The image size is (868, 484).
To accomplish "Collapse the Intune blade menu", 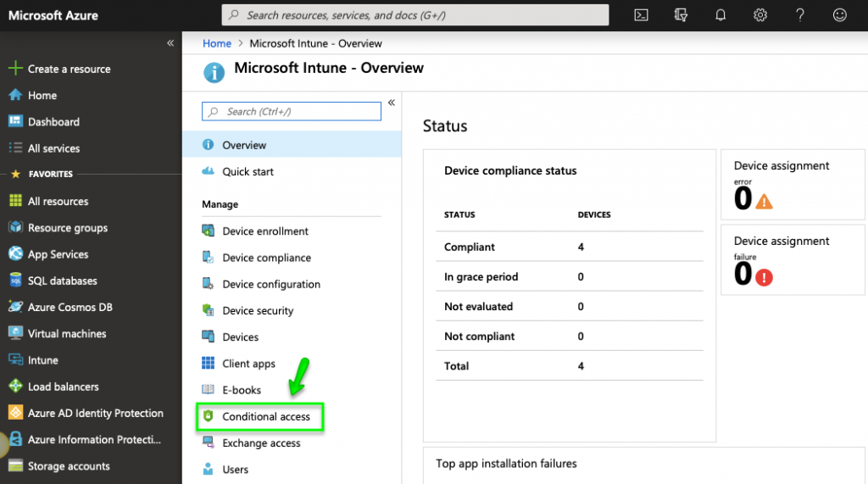I will point(392,103).
